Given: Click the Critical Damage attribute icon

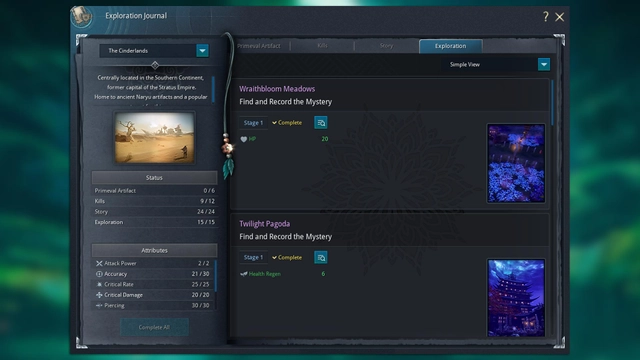Looking at the screenshot, I should (99, 295).
